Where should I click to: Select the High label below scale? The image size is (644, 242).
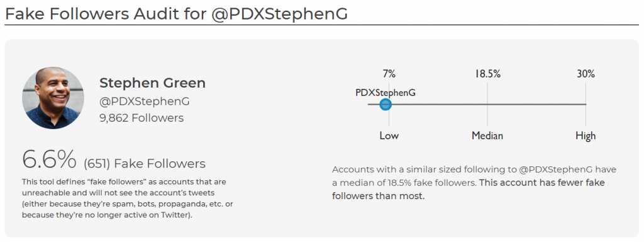coord(586,136)
